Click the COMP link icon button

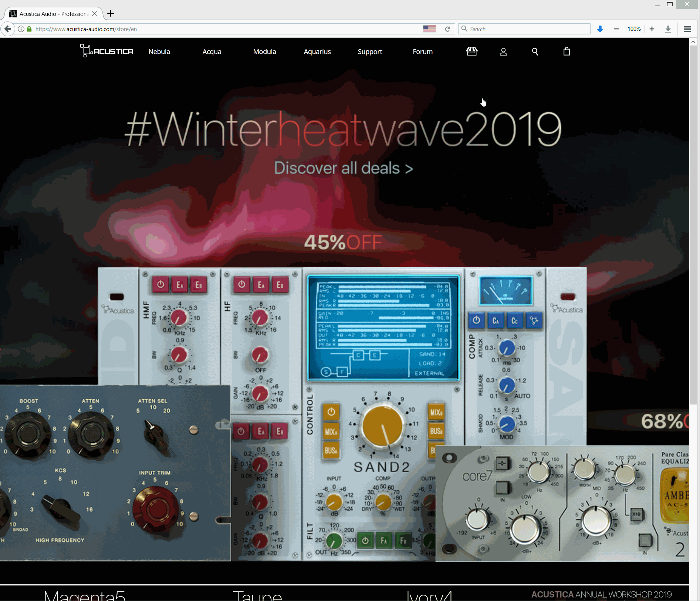coord(534,320)
